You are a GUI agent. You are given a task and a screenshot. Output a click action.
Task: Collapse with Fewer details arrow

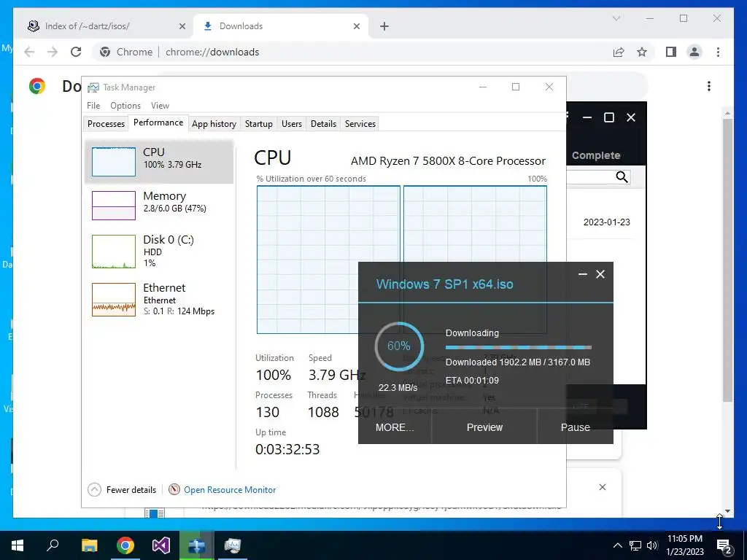click(x=94, y=489)
